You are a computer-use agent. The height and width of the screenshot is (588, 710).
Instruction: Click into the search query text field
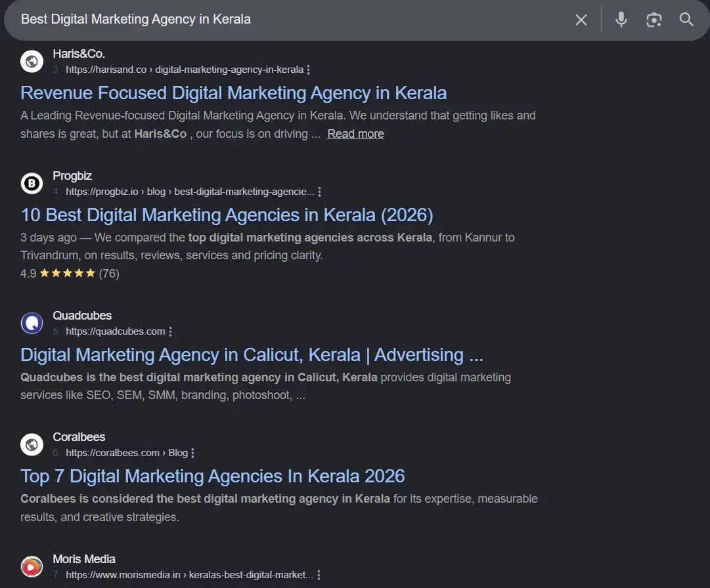290,20
